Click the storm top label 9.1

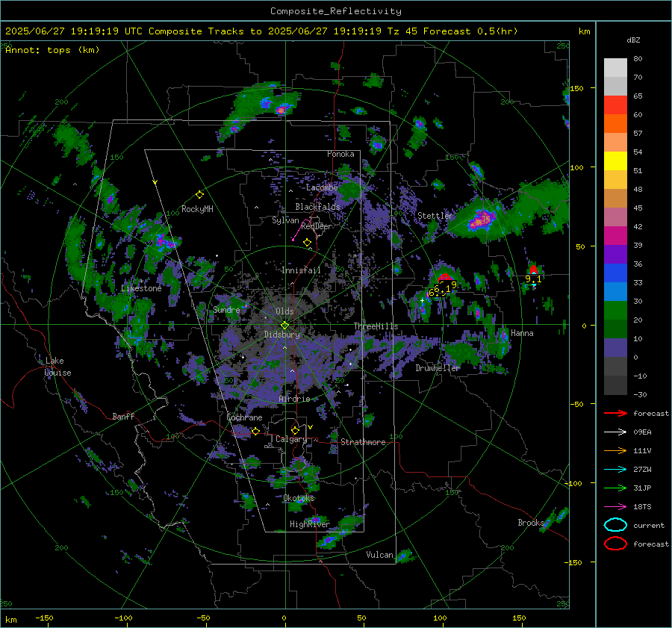click(x=533, y=279)
